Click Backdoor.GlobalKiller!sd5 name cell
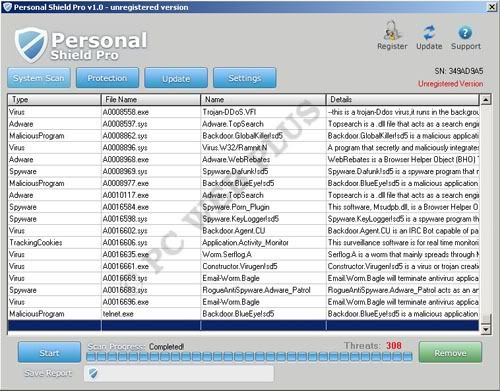The image size is (500, 391). [x=263, y=136]
